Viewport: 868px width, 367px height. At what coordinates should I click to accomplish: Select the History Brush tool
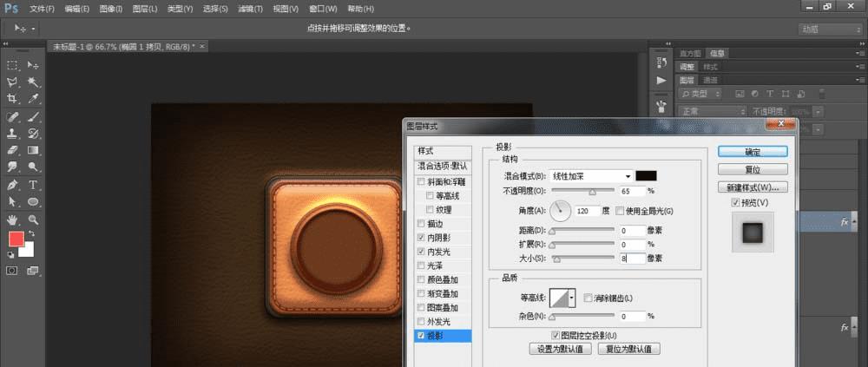click(x=33, y=134)
